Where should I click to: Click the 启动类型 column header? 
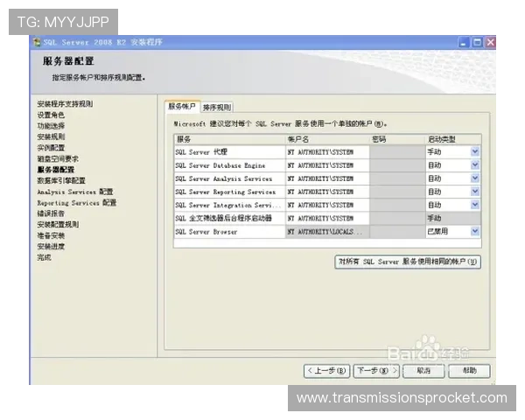pos(453,139)
